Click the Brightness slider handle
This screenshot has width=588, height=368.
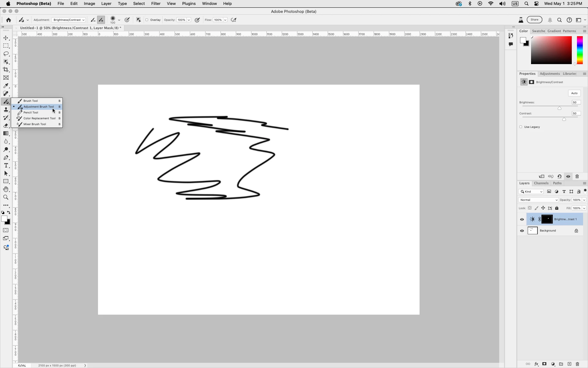[x=559, y=108]
